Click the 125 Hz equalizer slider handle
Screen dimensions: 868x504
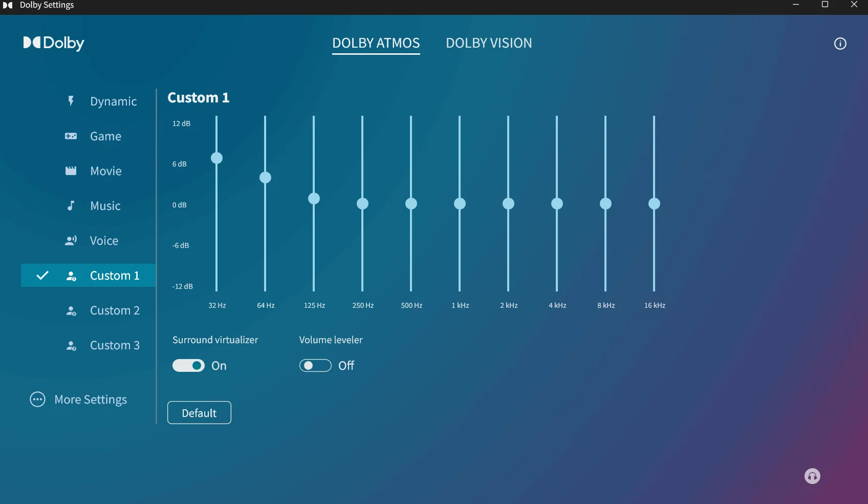314,199
